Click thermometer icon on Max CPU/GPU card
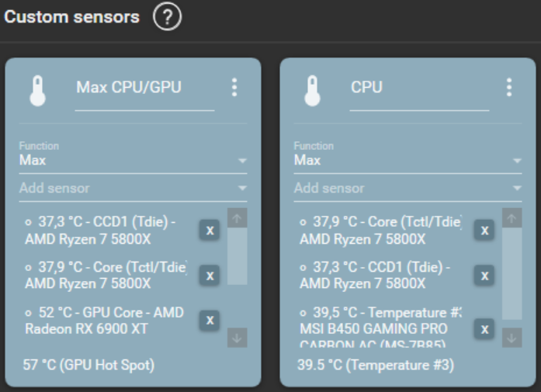Image resolution: width=541 pixels, height=392 pixels. (36, 90)
